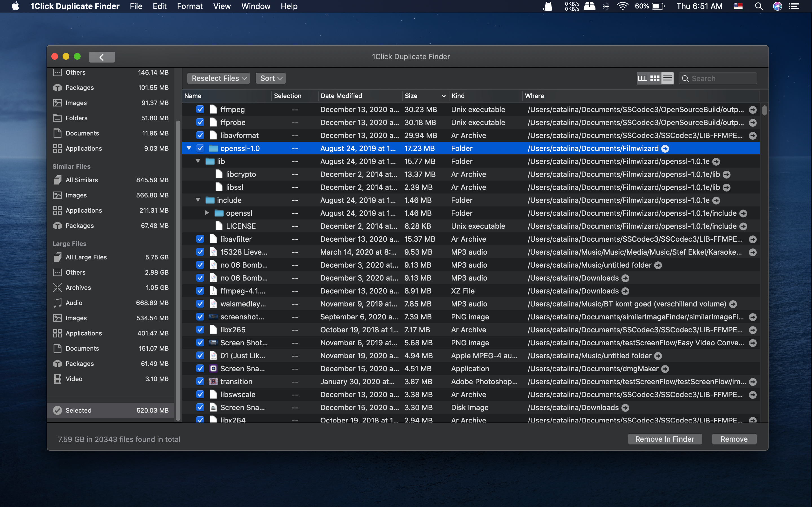Open the Format menu
Image resolution: width=812 pixels, height=507 pixels.
189,6
